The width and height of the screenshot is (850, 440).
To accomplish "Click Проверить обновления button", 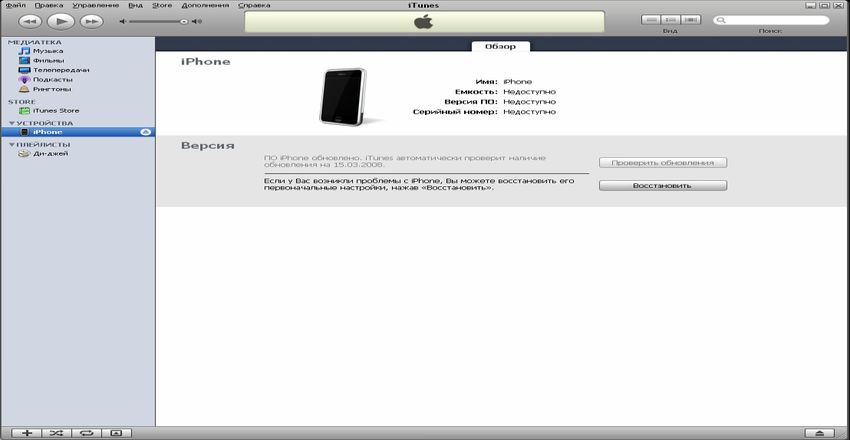I will point(662,163).
